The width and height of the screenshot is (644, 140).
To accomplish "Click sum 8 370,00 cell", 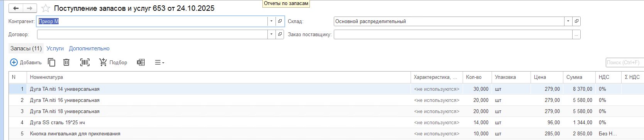I will [x=579, y=89].
